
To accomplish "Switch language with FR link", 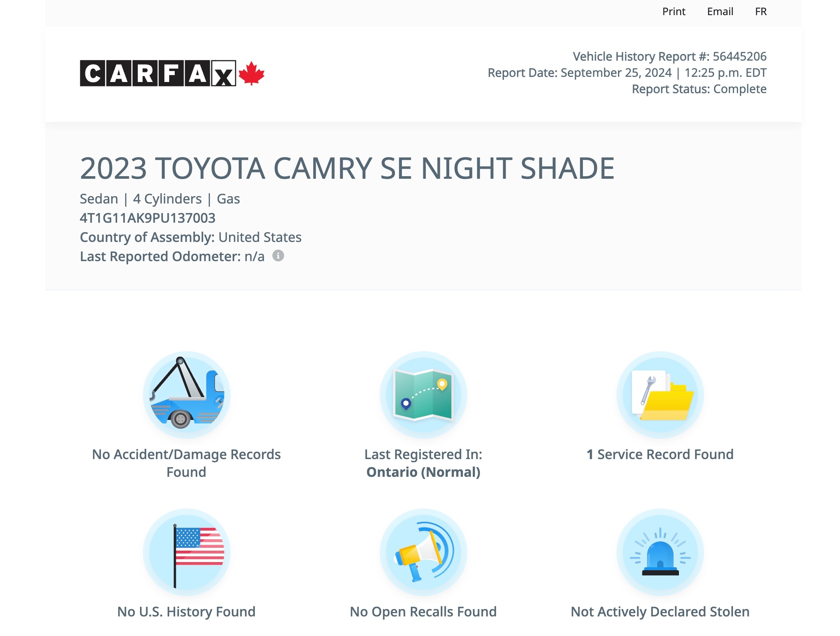I will (x=761, y=12).
